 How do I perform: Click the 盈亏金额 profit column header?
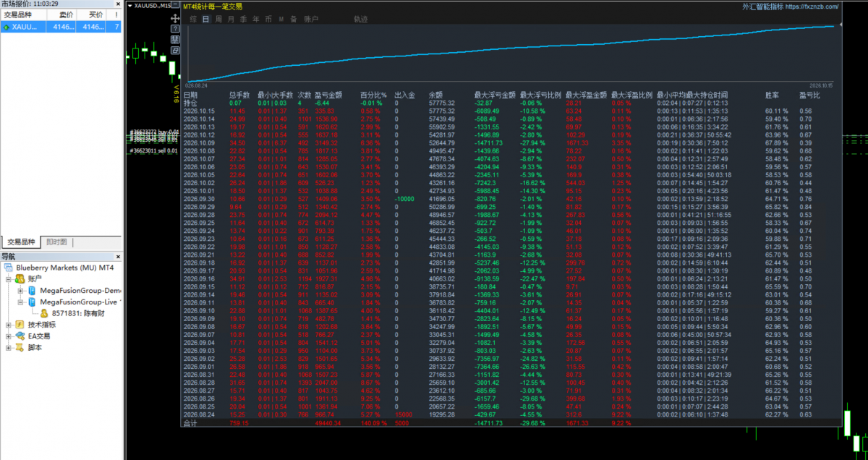tap(328, 95)
